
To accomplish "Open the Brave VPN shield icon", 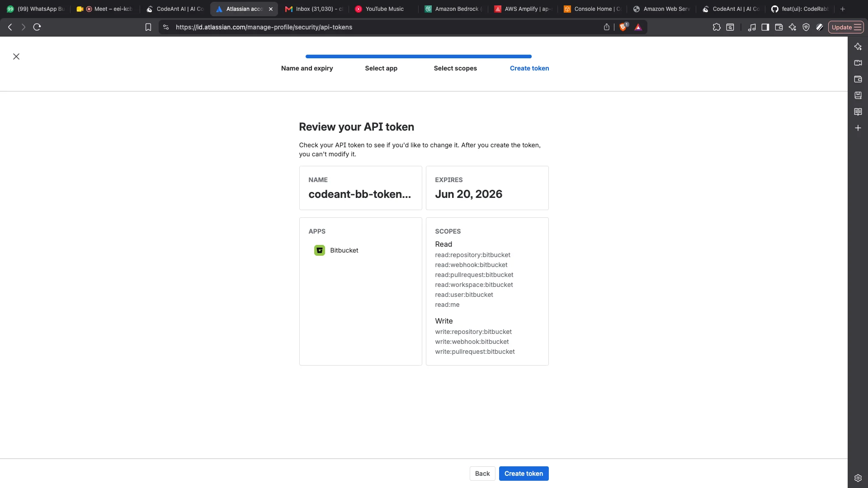I will [x=806, y=27].
